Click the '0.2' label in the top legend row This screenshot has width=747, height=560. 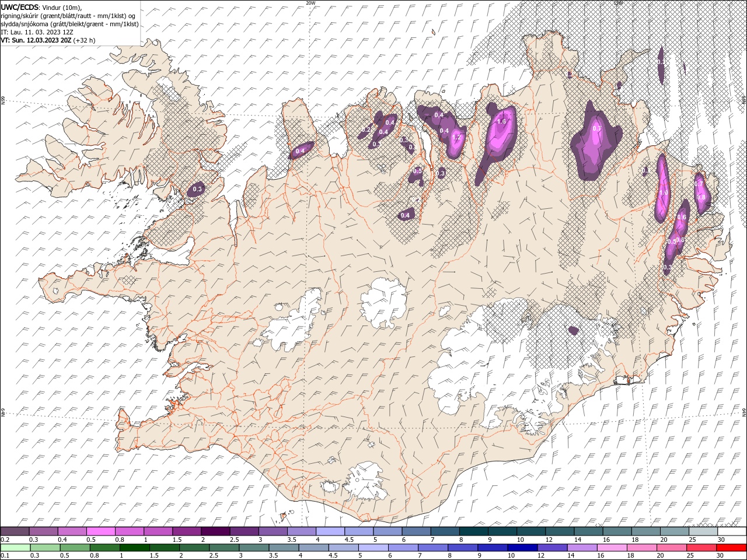(5, 540)
